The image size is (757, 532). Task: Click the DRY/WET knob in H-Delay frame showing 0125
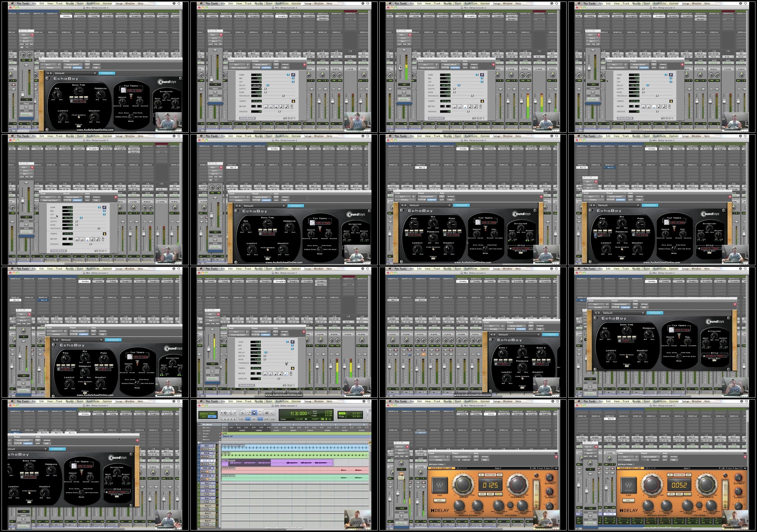550,478
